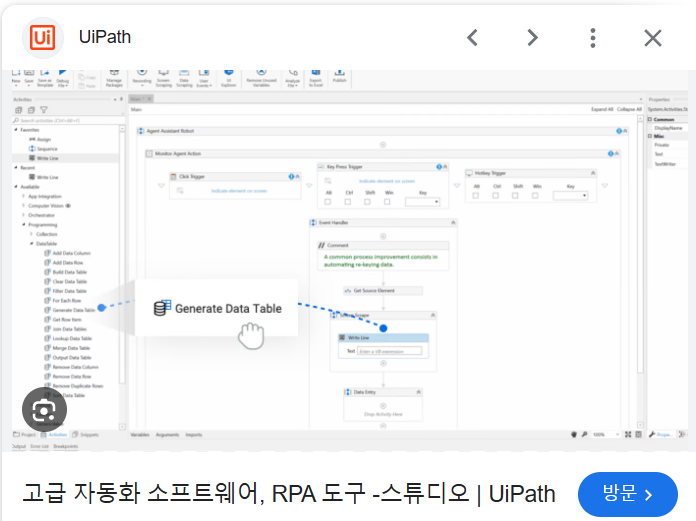Click the Activities panel filter funnel icon
Screen dimensions: 696x521
point(44,110)
